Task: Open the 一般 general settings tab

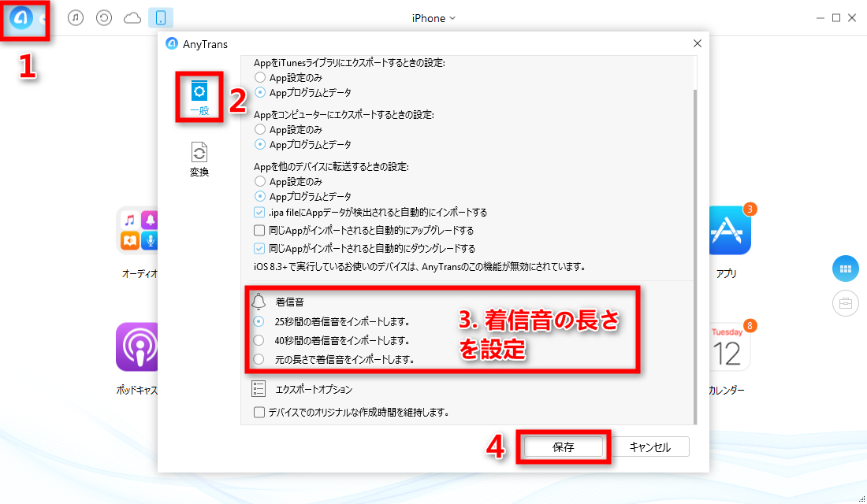Action: (x=199, y=98)
